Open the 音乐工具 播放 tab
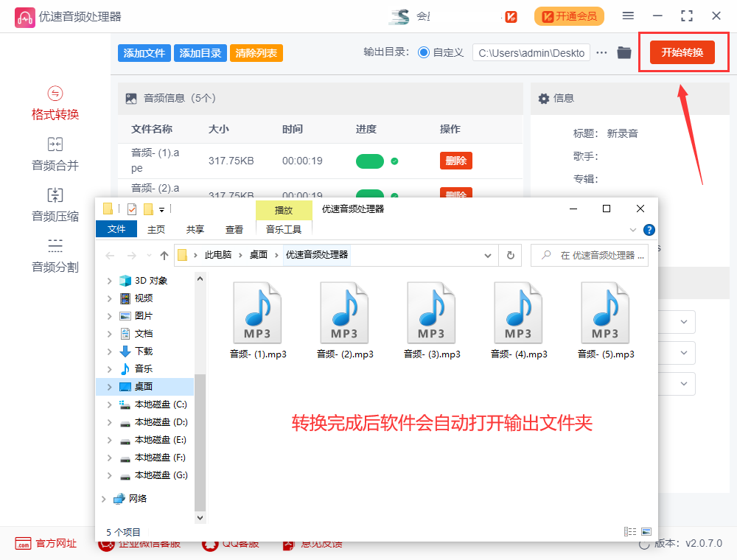This screenshot has height=560, width=737. click(x=284, y=209)
